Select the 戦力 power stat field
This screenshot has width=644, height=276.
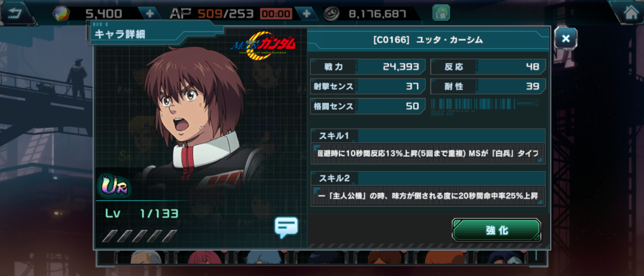click(368, 67)
